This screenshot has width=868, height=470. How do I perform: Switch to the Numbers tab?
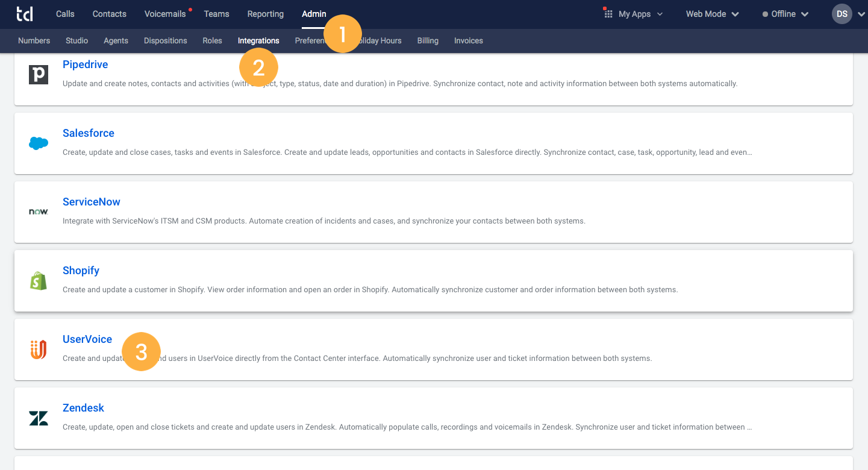[x=34, y=40]
